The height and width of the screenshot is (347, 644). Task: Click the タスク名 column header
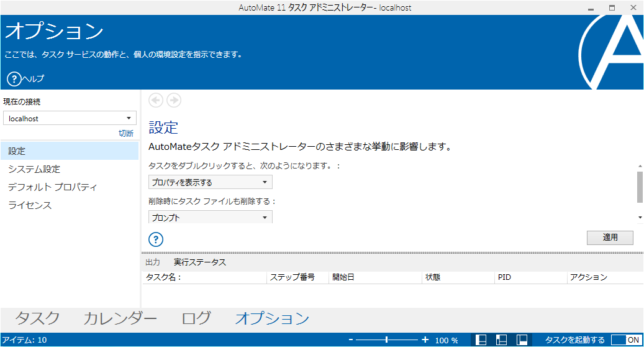pos(204,277)
